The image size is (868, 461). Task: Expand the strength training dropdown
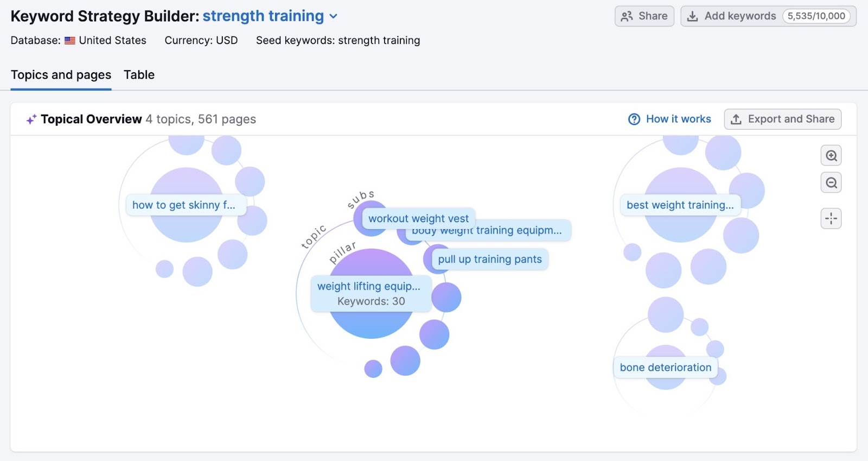coord(333,16)
